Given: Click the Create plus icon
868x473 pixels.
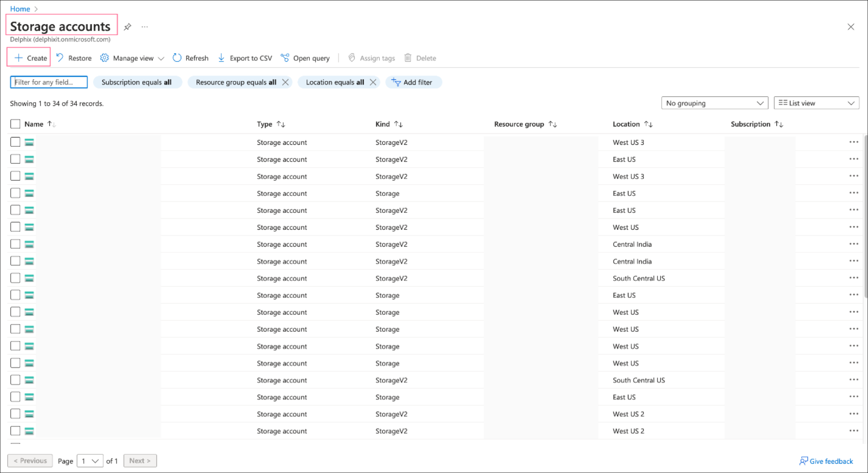Looking at the screenshot, I should click(19, 58).
